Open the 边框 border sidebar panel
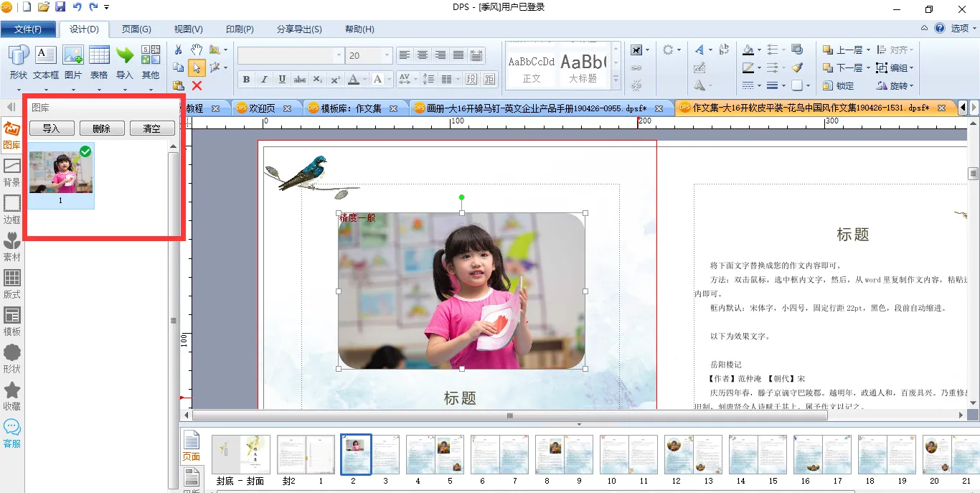 [x=12, y=209]
